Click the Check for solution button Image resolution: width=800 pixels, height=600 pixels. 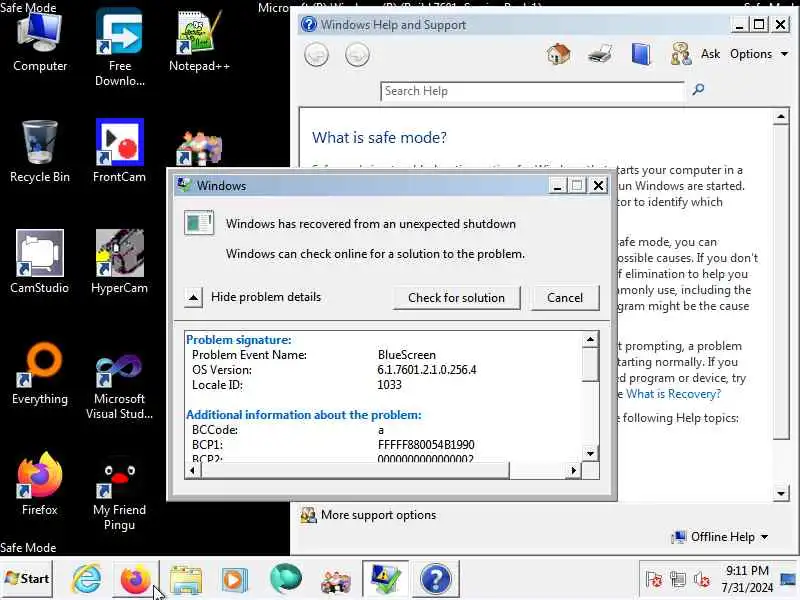tap(457, 297)
